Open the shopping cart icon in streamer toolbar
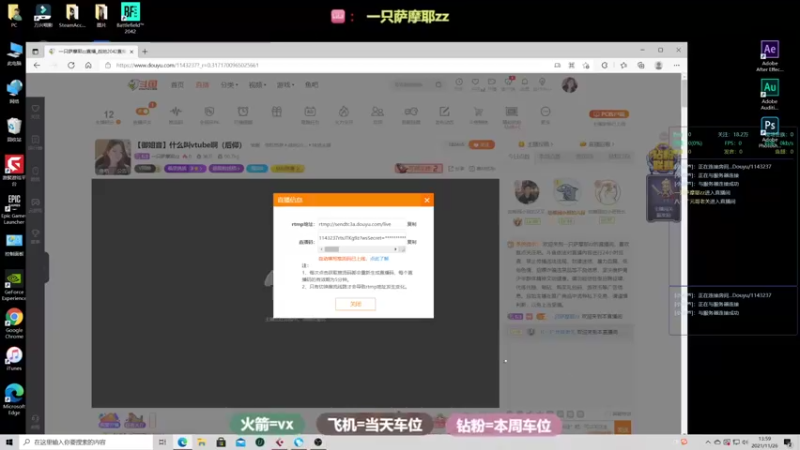This screenshot has width=800, height=450. coord(478,112)
